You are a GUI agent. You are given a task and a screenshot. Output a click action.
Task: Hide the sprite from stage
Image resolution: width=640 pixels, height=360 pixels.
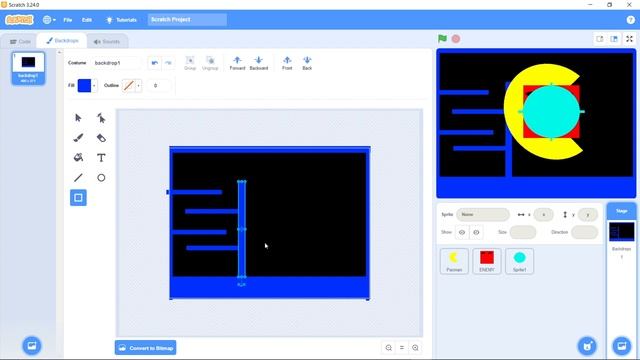(476, 232)
